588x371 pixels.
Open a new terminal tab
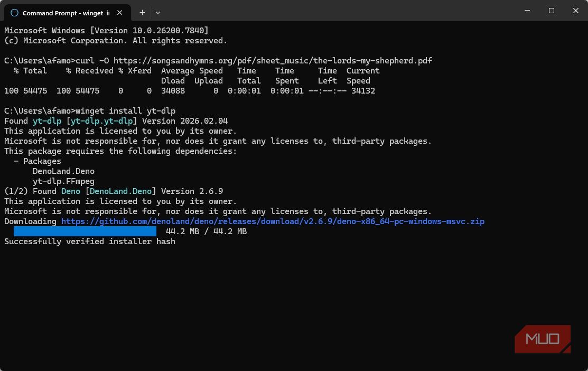point(142,12)
